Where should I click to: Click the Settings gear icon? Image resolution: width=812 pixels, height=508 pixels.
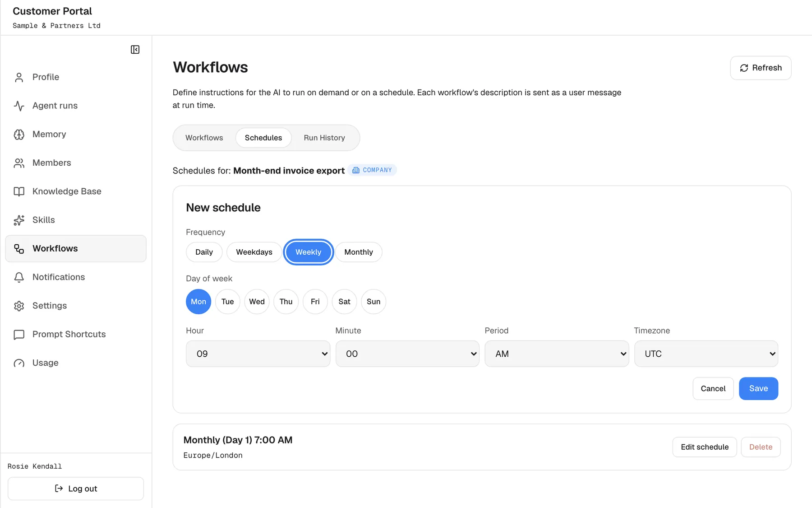[19, 306]
